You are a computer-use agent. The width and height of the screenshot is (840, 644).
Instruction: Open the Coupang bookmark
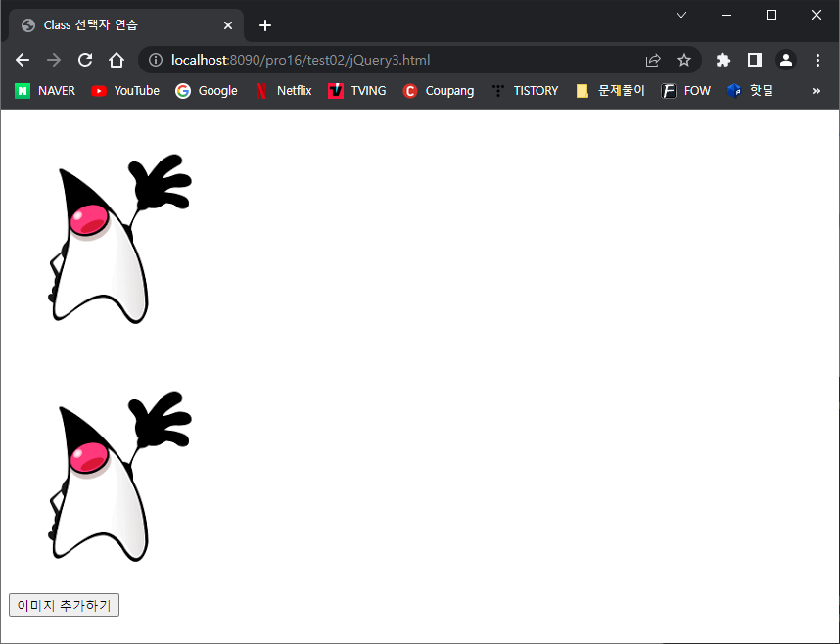pos(439,91)
